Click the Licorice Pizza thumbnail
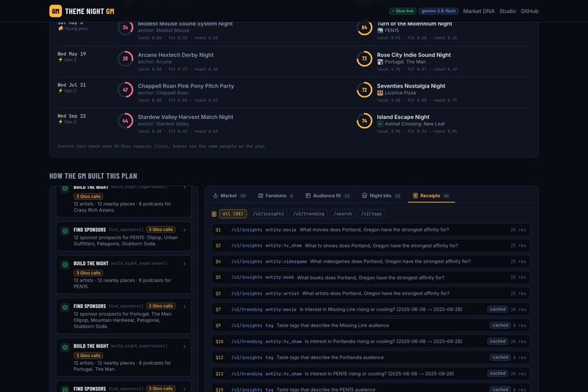The height and width of the screenshot is (392, 588). (x=380, y=93)
